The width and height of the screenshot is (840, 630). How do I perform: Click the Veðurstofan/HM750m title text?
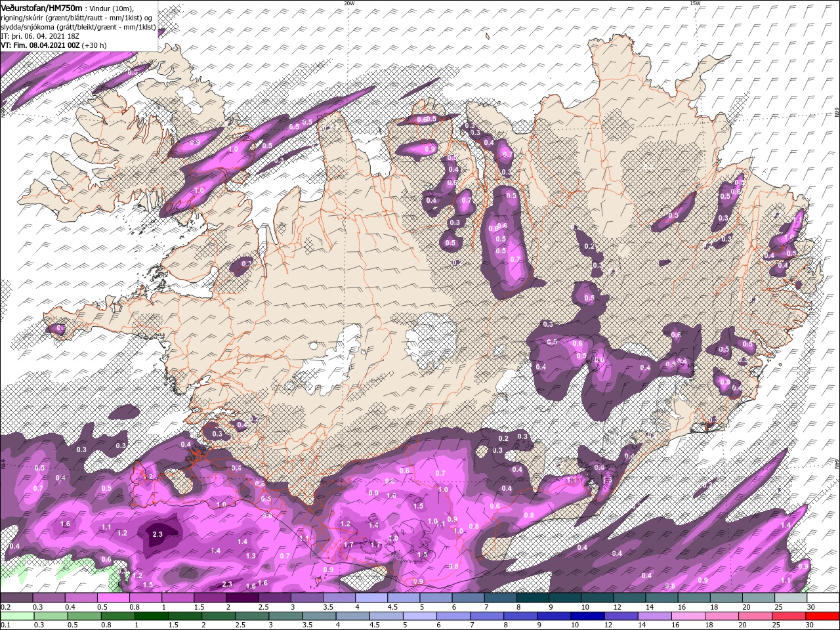pyautogui.click(x=41, y=7)
